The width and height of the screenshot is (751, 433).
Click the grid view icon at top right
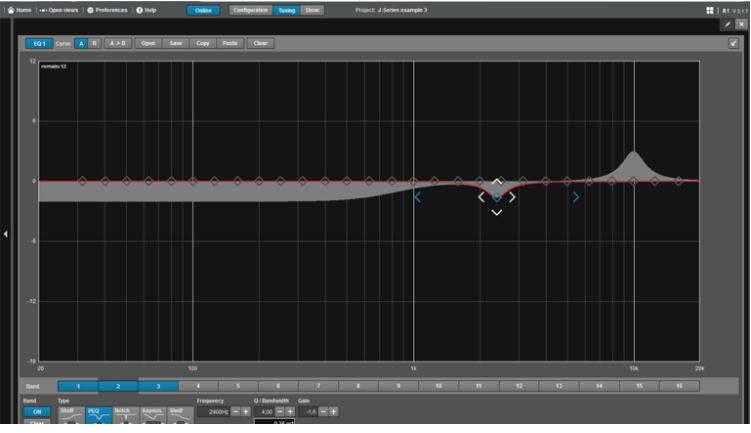tap(710, 10)
